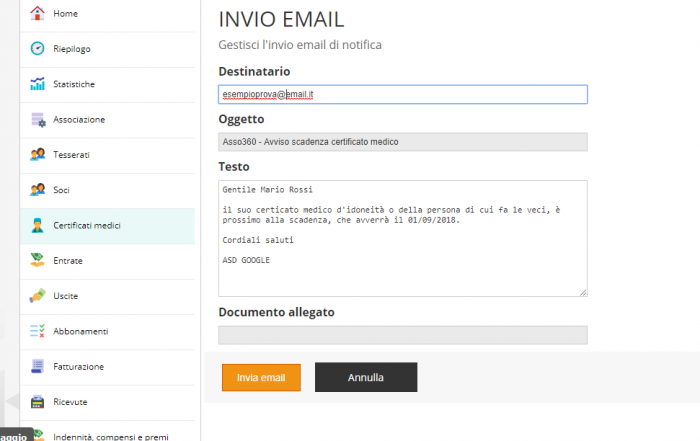Screen dimensions: 700x441
Task: Click the Tesserati people icon
Action: (x=38, y=154)
